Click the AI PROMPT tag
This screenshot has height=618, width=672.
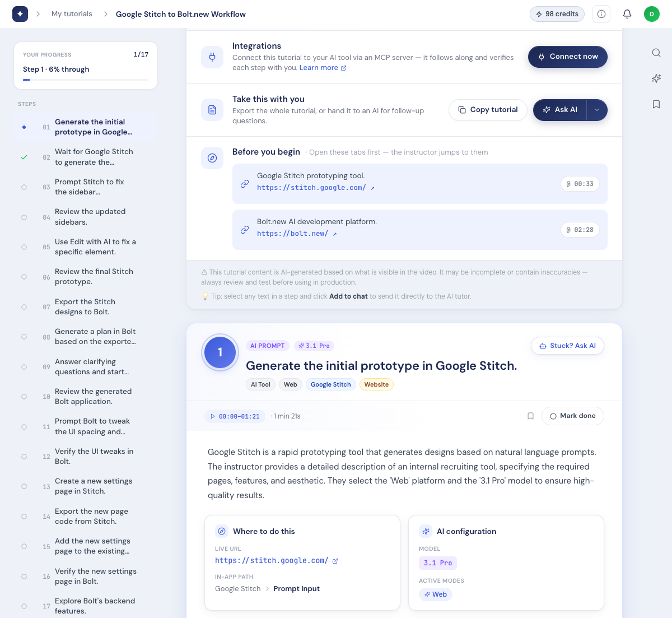coord(268,346)
